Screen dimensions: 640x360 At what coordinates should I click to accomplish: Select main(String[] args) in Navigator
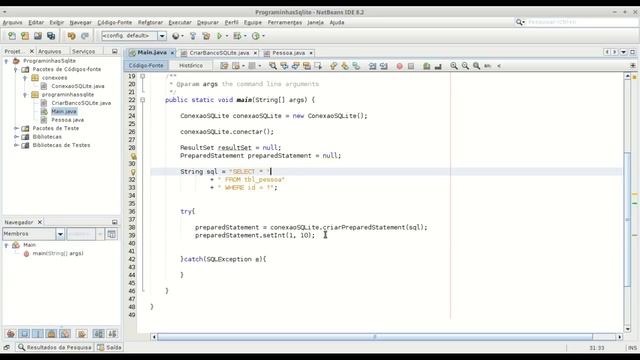[58, 253]
